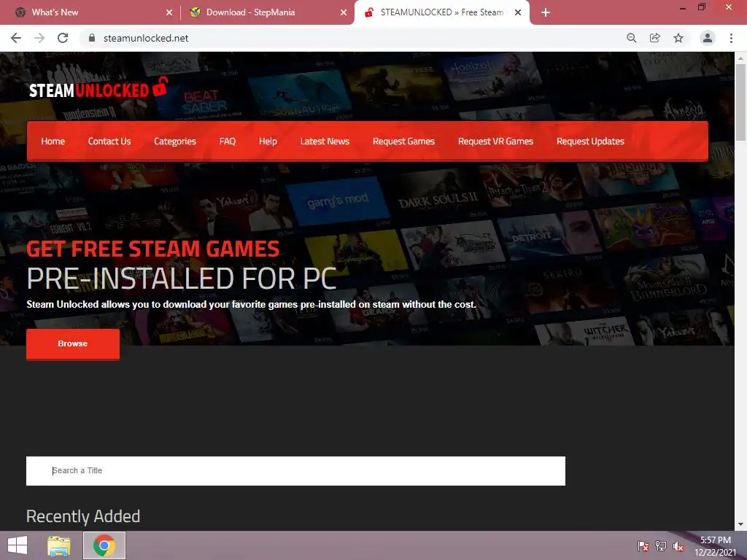Viewport: 747px width, 560px height.
Task: Open the FAQ page
Action: pyautogui.click(x=228, y=141)
